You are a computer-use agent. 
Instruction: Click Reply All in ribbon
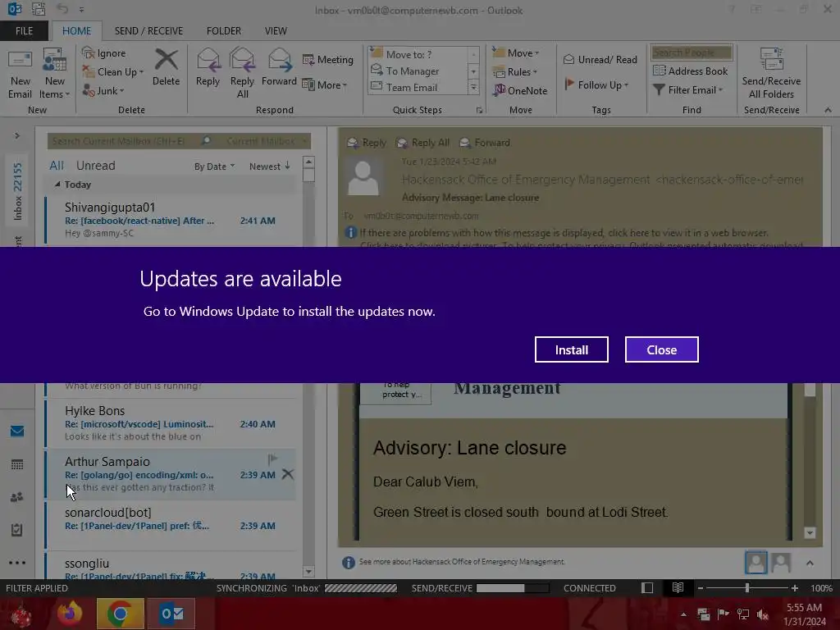coord(242,73)
